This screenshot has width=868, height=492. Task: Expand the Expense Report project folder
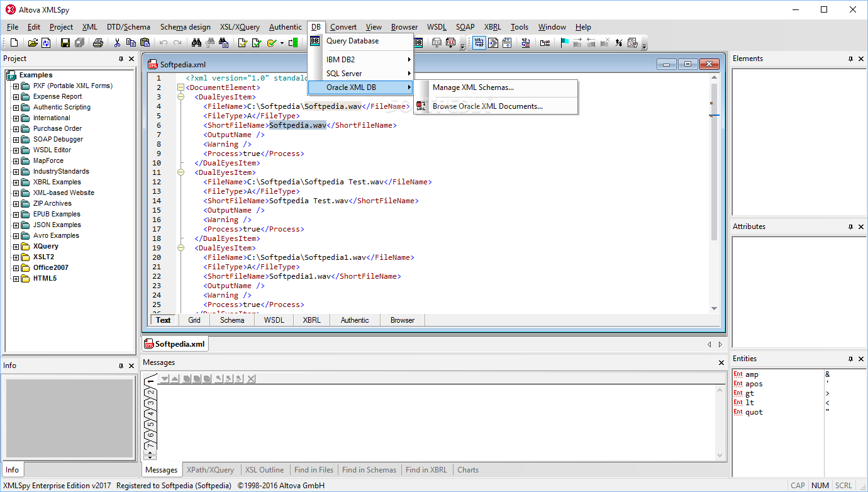click(16, 97)
